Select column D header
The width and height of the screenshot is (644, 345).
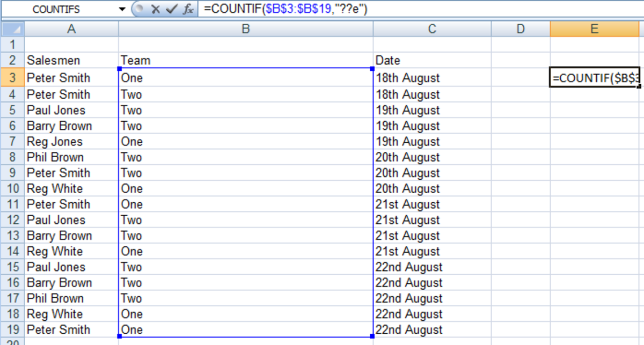[520, 29]
